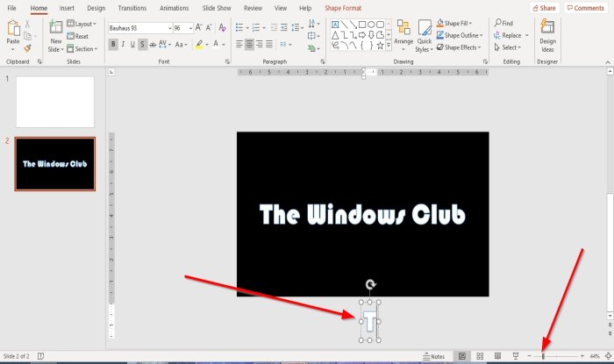Open the font size 96 dropdown
614x364 pixels.
[x=190, y=28]
